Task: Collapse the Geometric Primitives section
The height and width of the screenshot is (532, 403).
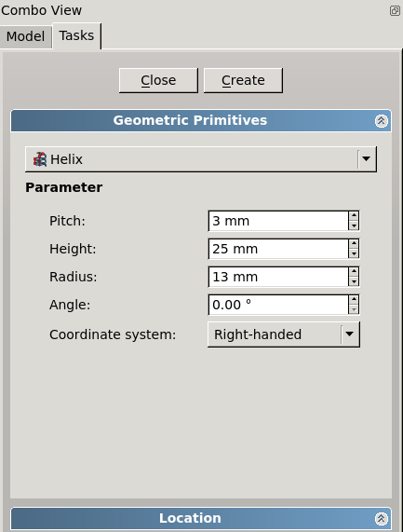Action: pos(381,121)
